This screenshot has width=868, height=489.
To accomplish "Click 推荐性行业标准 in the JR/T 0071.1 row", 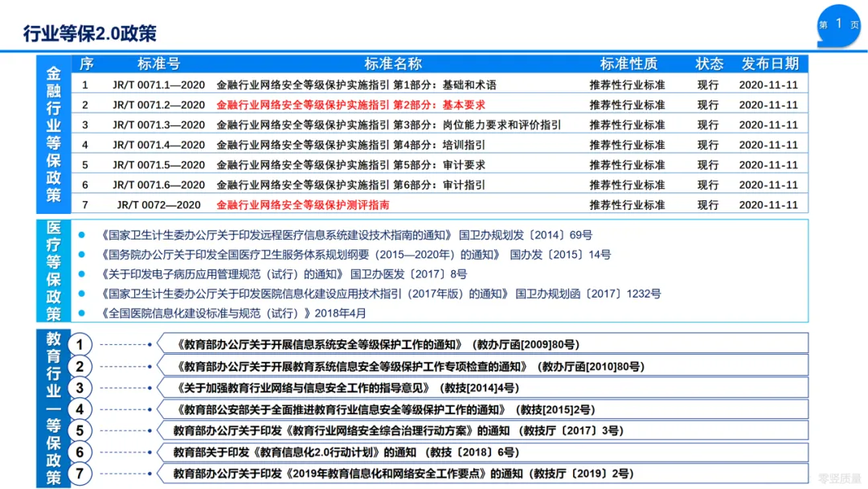I will point(627,84).
